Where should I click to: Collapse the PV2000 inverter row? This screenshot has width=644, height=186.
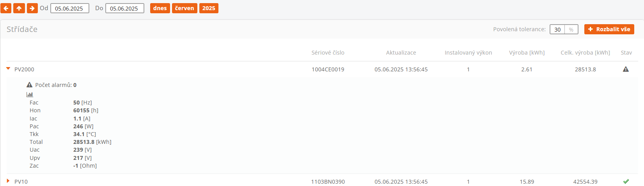point(8,69)
